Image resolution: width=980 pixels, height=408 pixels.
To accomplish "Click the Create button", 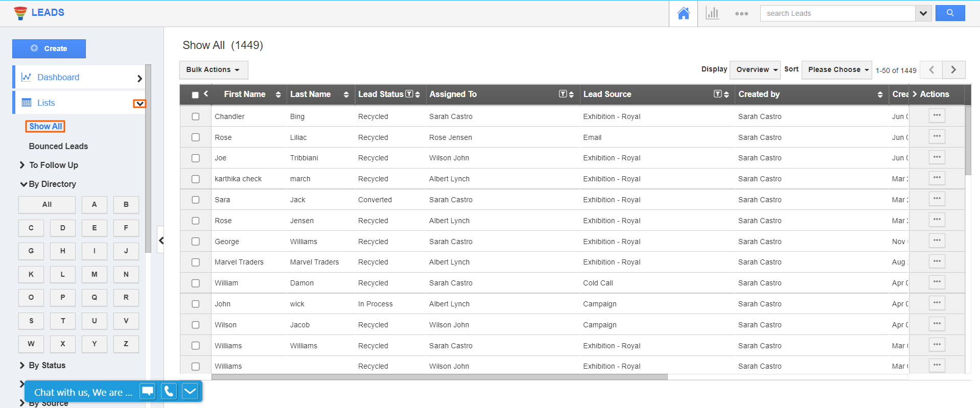I will (x=49, y=49).
